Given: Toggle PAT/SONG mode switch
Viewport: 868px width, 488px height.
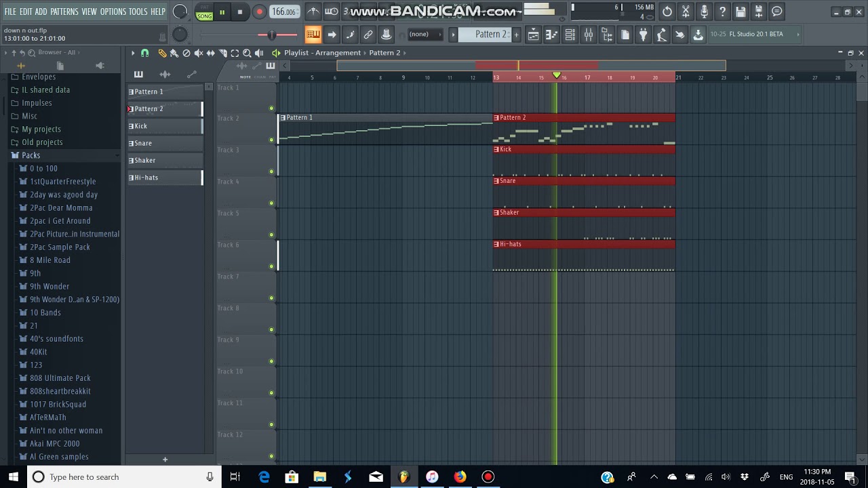Looking at the screenshot, I should point(203,12).
